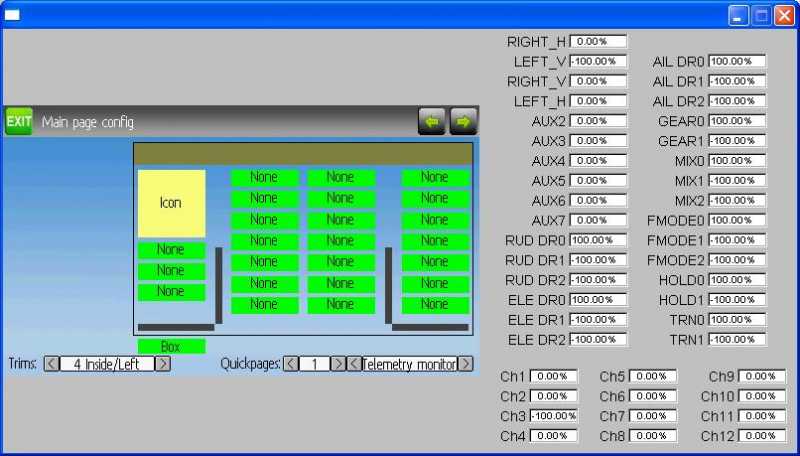Click the FMODE2 value field

tap(737, 260)
